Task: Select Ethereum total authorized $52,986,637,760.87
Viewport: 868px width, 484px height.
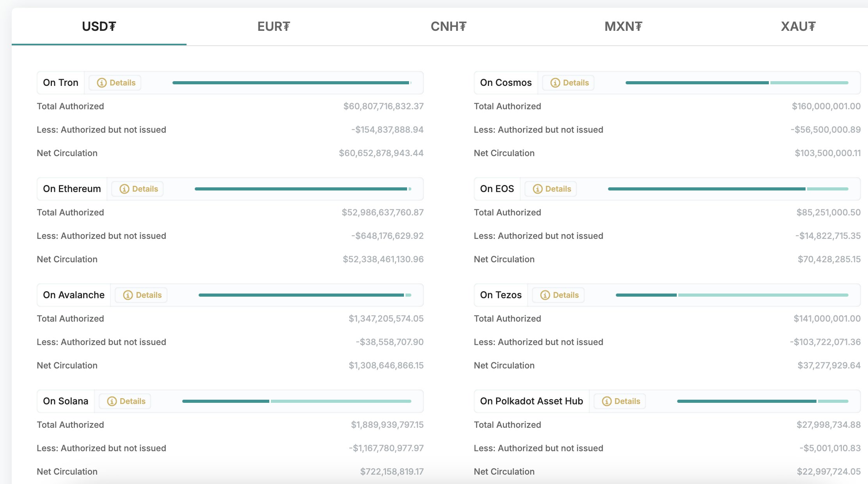Action: pyautogui.click(x=382, y=212)
